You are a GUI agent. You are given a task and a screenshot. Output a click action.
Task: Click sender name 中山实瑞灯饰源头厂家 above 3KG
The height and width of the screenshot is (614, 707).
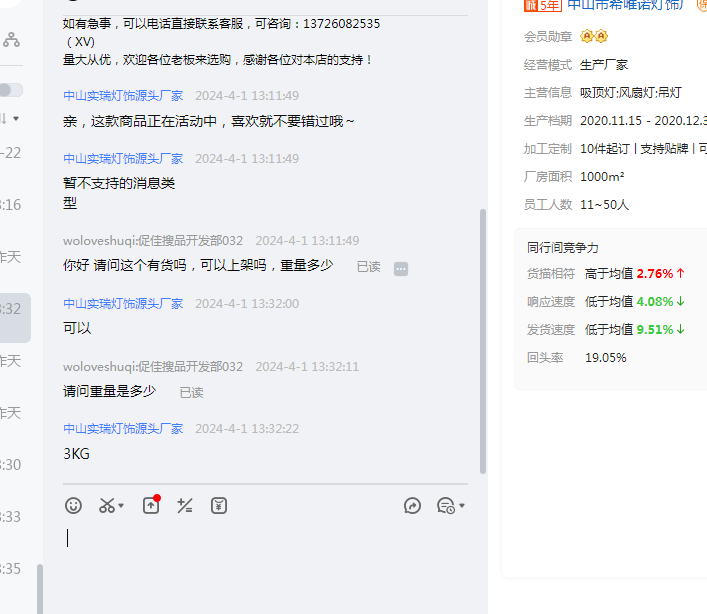(x=123, y=429)
